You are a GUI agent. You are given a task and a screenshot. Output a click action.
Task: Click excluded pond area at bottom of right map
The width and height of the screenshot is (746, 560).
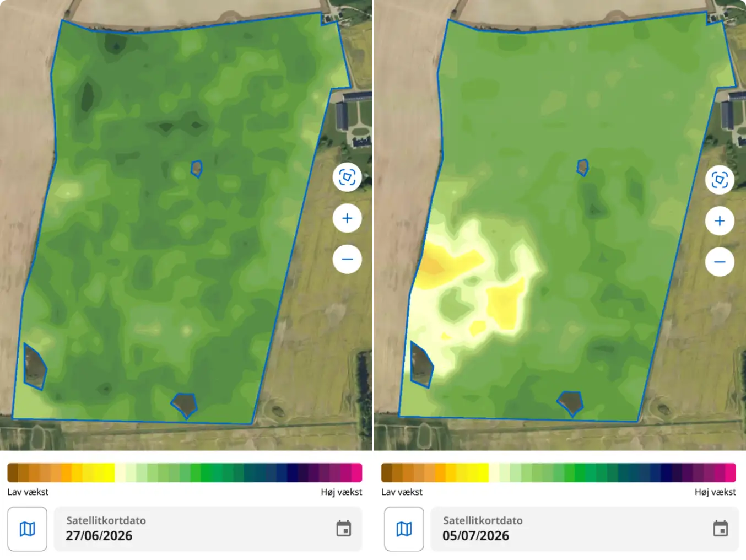click(x=570, y=403)
